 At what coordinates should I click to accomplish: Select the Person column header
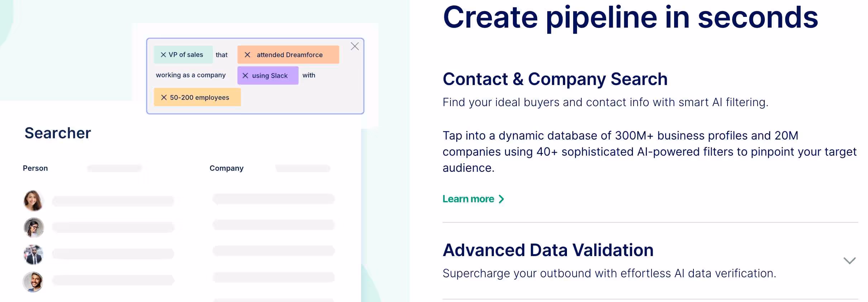click(35, 168)
